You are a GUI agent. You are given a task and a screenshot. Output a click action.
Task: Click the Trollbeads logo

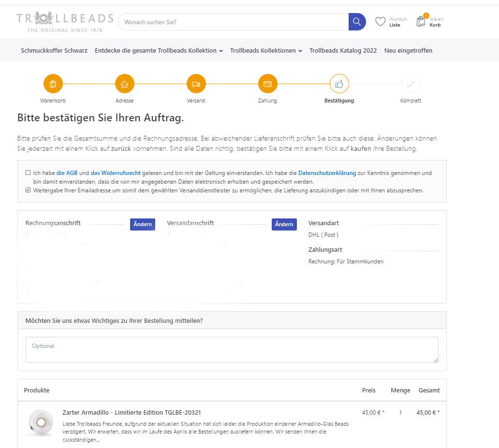(x=65, y=22)
